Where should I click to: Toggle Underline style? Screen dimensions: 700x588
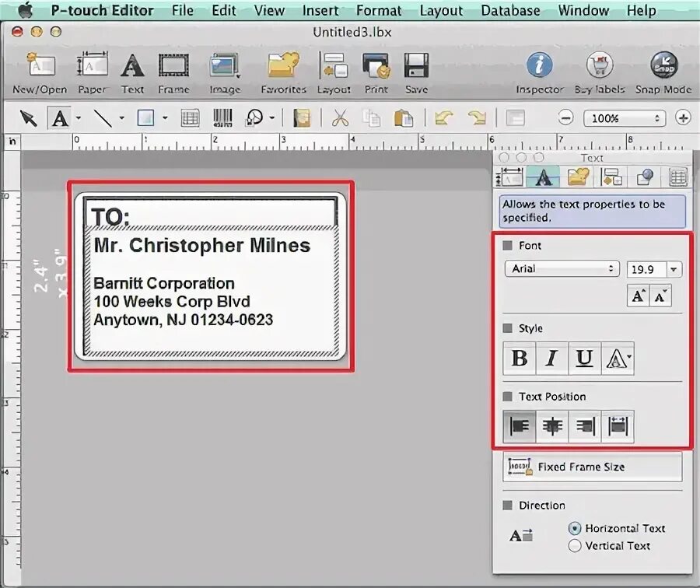coord(584,359)
